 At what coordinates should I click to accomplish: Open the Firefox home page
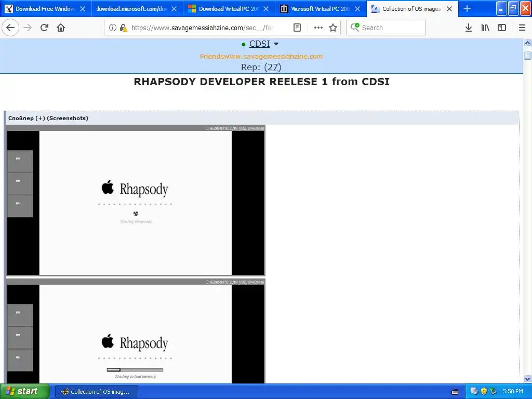61,28
